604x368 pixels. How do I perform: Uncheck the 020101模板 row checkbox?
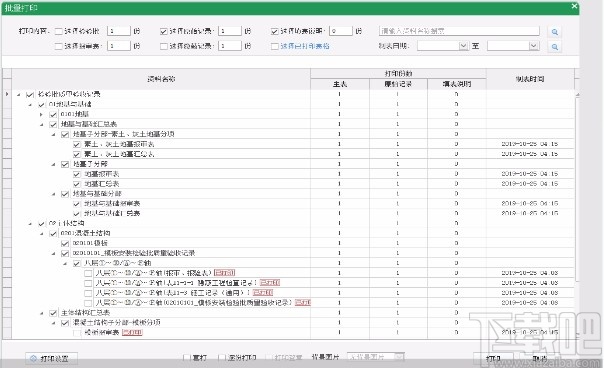coord(65,244)
